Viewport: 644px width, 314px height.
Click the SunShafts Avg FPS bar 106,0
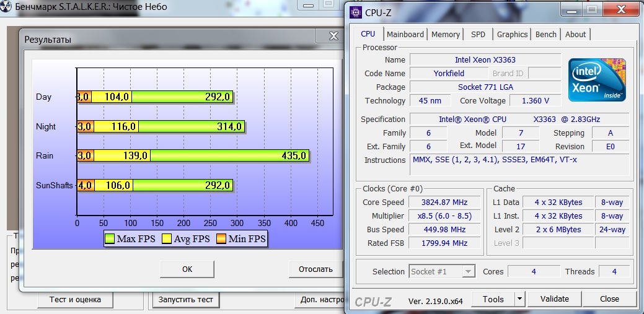[114, 185]
